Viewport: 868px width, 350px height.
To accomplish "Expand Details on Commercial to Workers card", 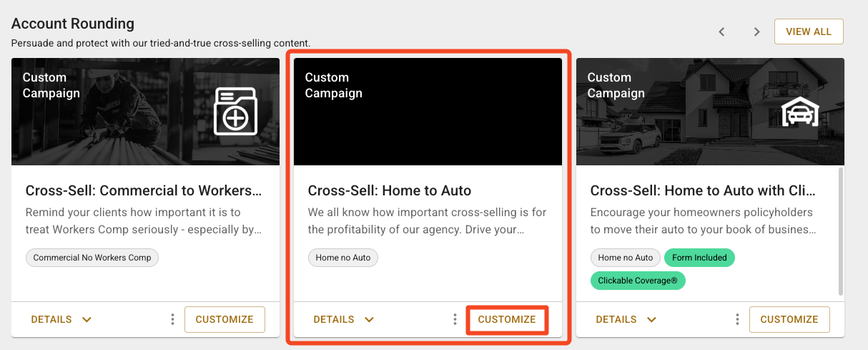I will [61, 319].
